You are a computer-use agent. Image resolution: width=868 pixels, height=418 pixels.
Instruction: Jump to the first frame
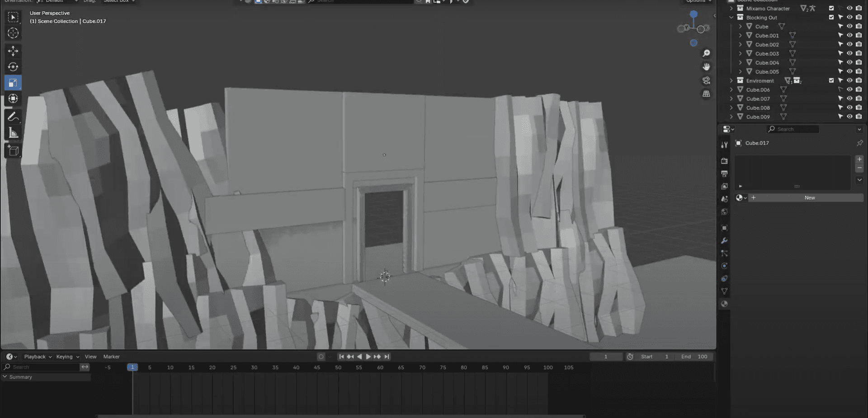click(341, 357)
